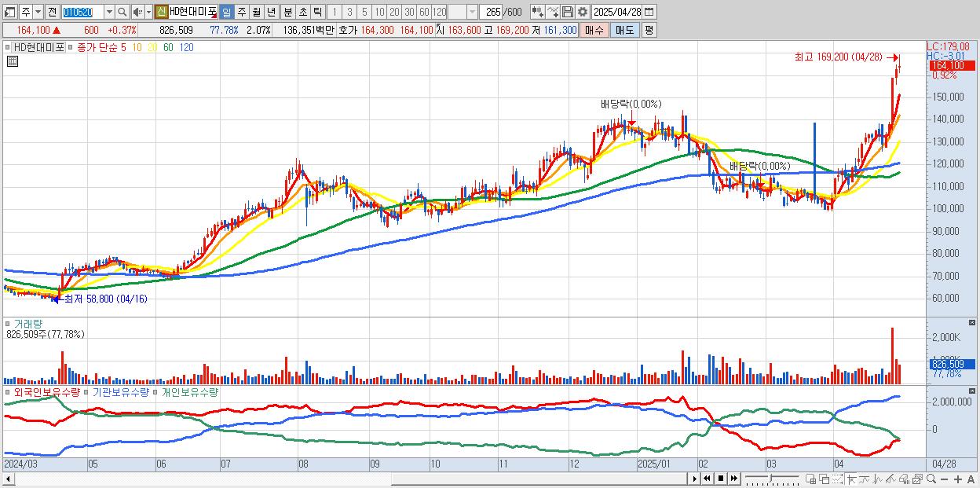Open the add candle indicator tool
This screenshot has width=980, height=488.
pos(537,12)
